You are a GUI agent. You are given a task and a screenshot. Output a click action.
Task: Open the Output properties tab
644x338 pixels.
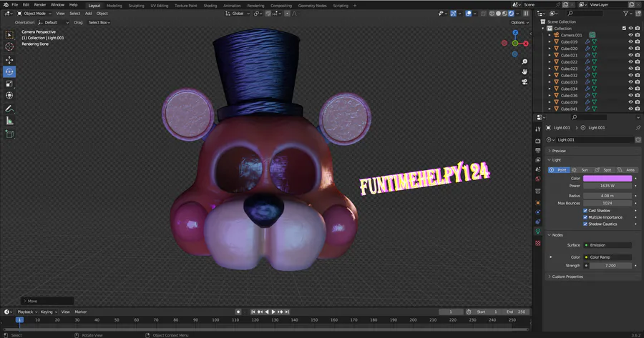(x=538, y=150)
